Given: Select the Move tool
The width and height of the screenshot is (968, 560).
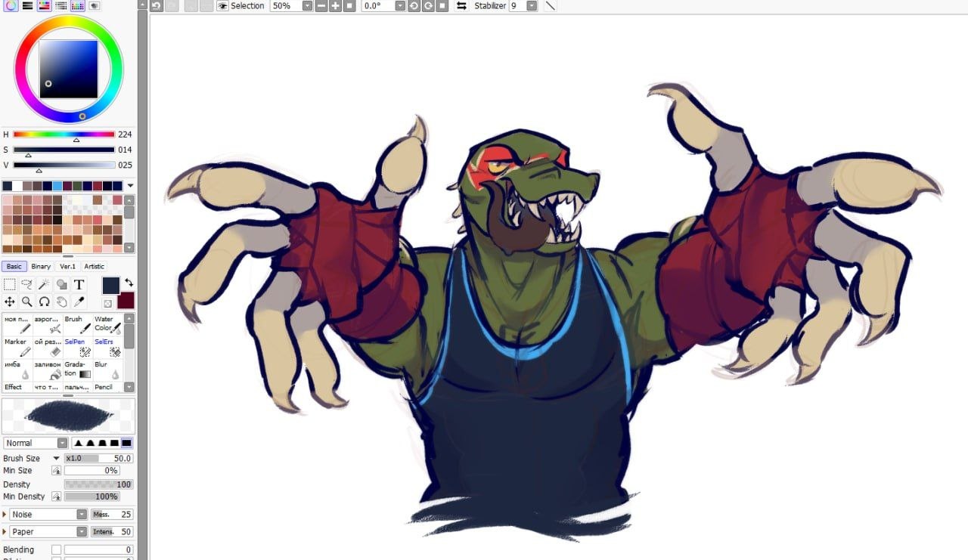Looking at the screenshot, I should coord(10,302).
